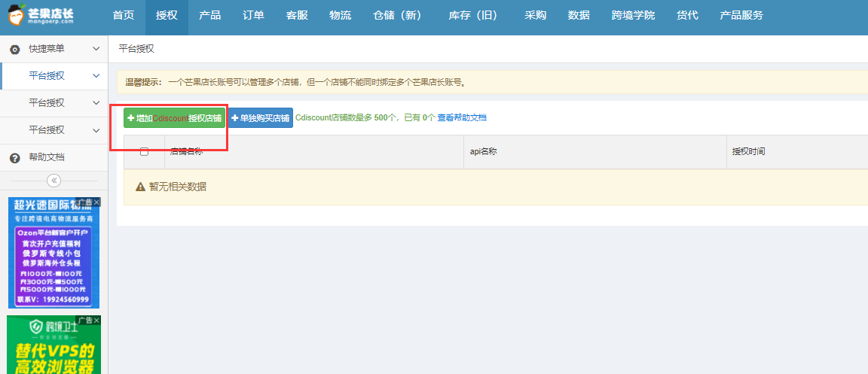Close the 跨境卫士 ad

tap(96, 321)
